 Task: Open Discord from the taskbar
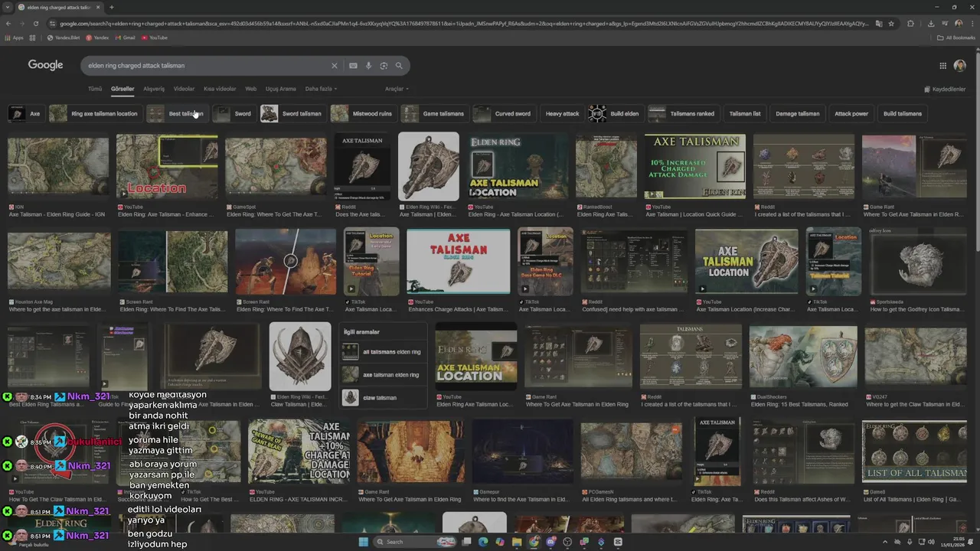(x=550, y=542)
